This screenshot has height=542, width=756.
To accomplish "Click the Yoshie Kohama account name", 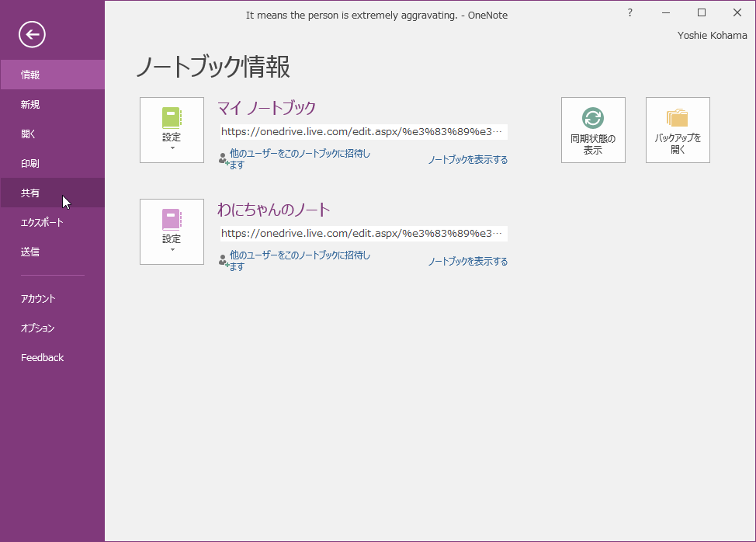I will click(x=712, y=35).
